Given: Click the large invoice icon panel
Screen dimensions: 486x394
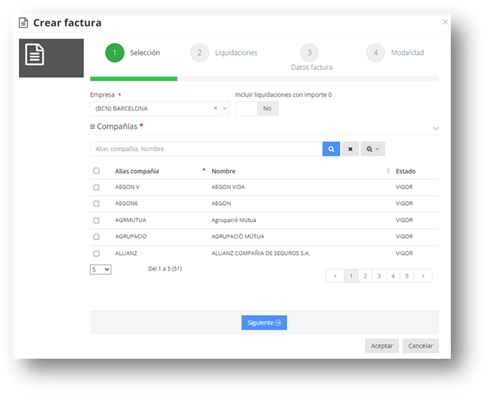Looking at the screenshot, I should point(51,58).
